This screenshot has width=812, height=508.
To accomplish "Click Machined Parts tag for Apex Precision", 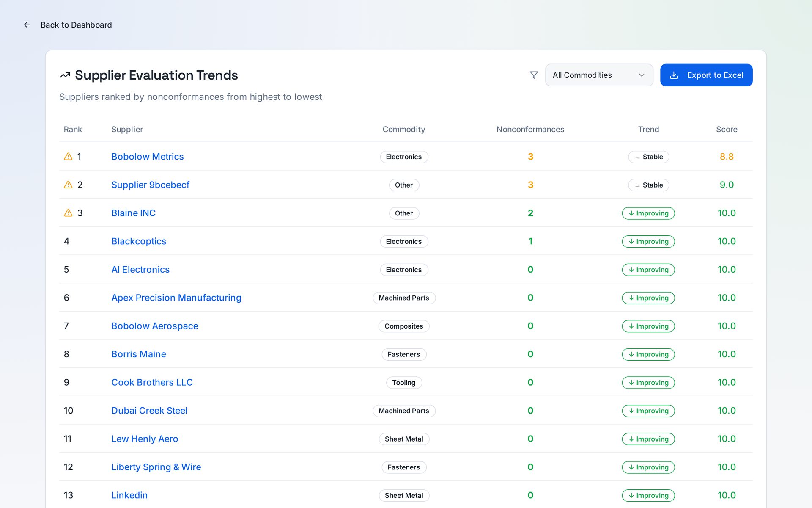I will [x=404, y=298].
